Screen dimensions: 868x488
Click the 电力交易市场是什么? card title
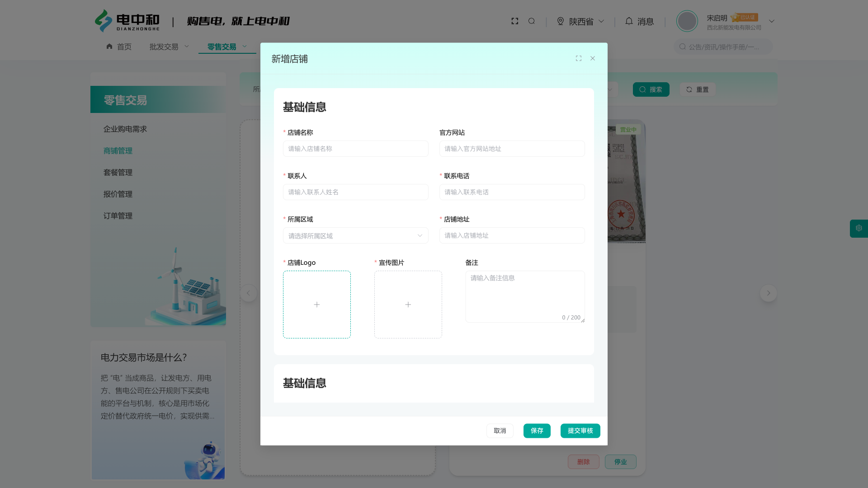click(x=144, y=357)
